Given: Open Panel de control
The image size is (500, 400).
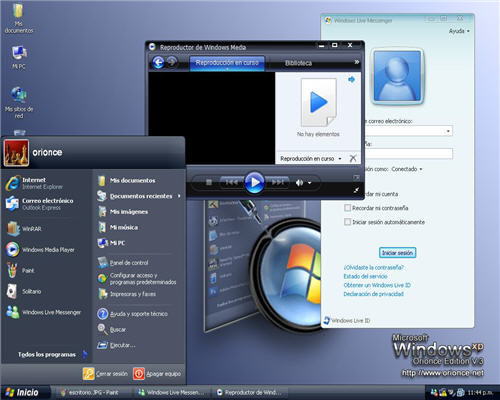Looking at the screenshot, I should click(123, 263).
